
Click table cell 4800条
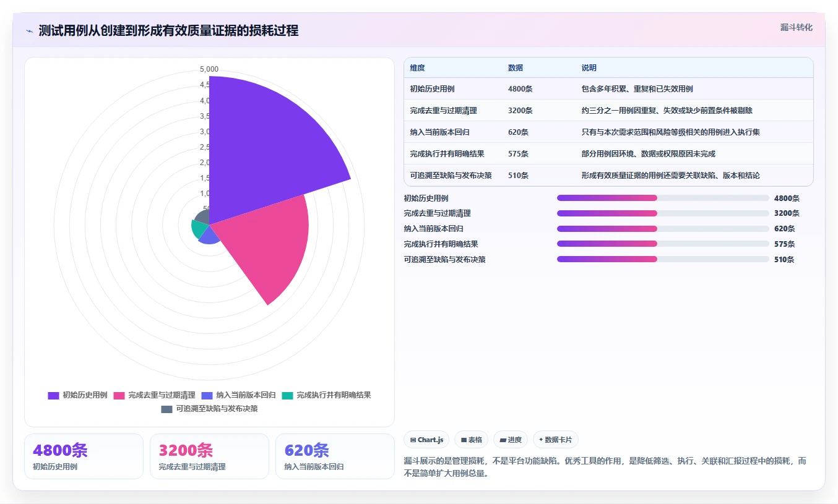(520, 89)
